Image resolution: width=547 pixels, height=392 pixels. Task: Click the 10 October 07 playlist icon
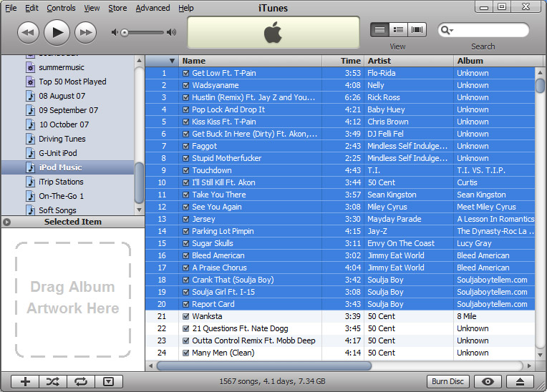(x=31, y=124)
